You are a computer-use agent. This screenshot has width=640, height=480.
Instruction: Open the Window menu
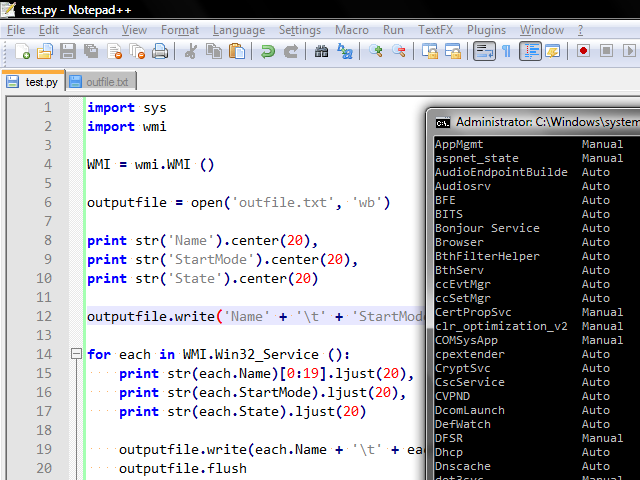click(x=542, y=30)
